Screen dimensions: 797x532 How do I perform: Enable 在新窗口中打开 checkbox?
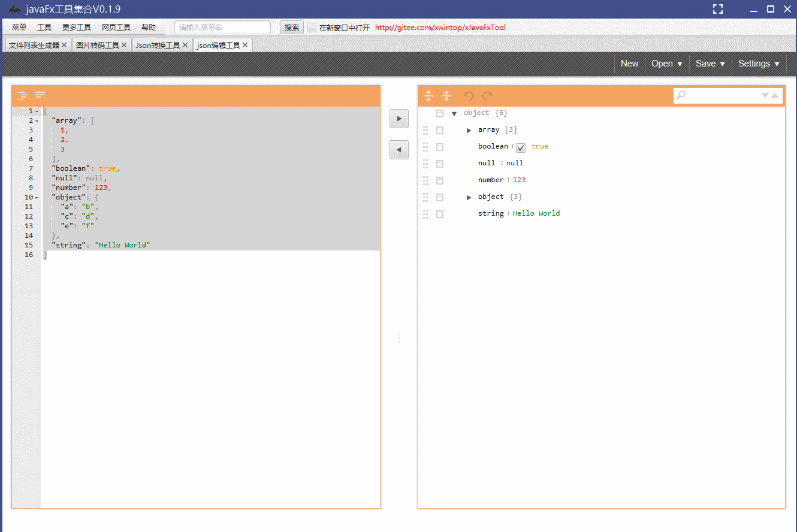point(312,28)
